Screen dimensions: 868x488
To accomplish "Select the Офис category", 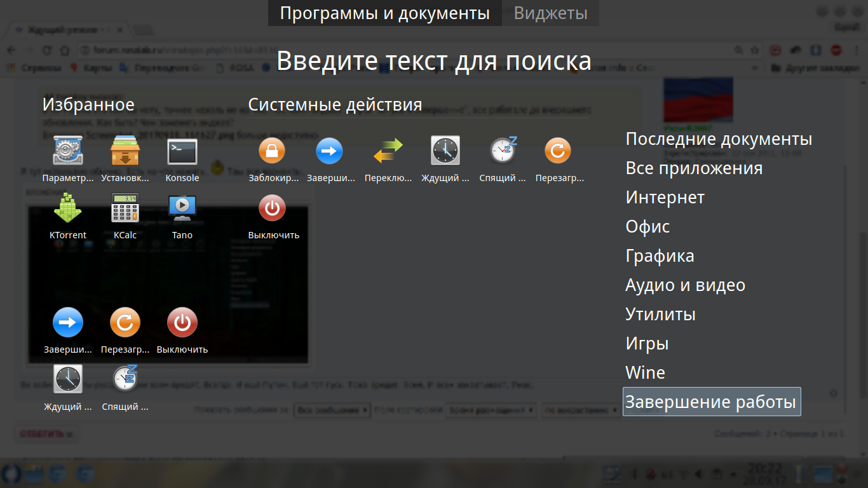I will click(x=648, y=226).
